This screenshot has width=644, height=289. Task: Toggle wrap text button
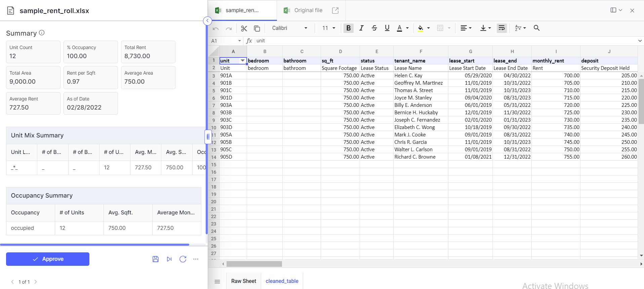coord(501,28)
